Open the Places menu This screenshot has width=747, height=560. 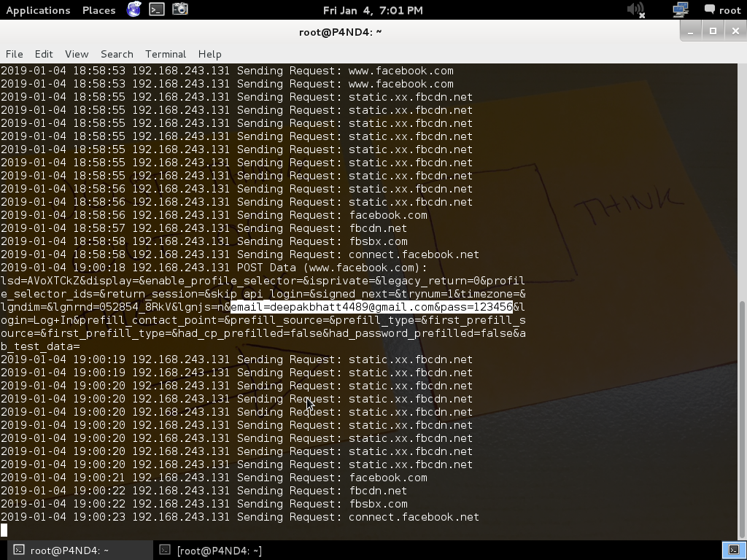coord(98,10)
